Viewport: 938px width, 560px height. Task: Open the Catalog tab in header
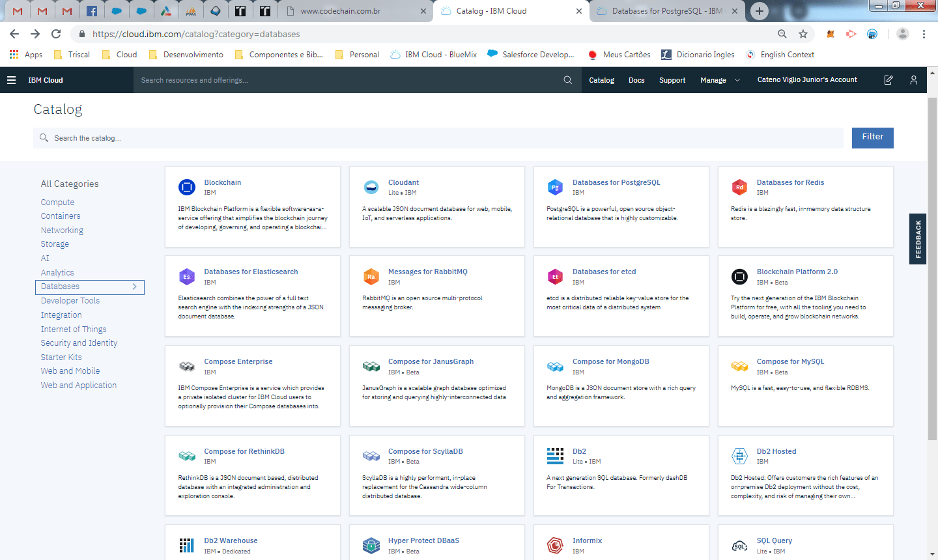click(x=601, y=80)
